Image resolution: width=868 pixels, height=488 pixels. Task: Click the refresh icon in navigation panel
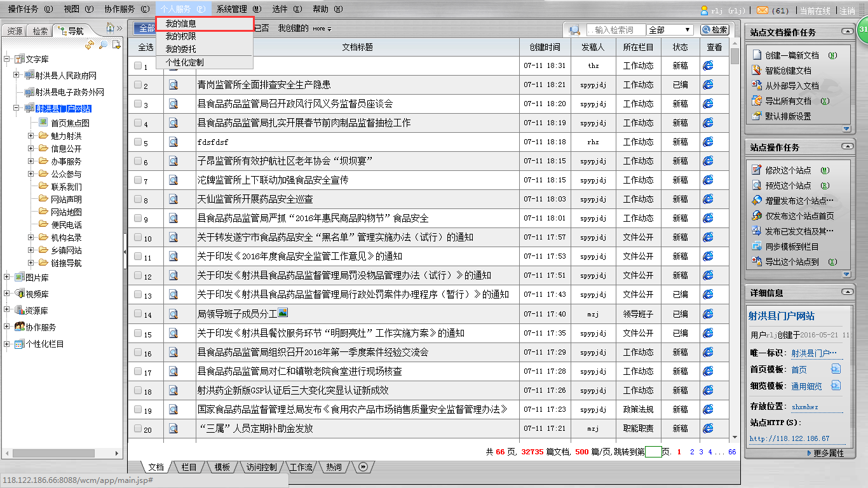click(90, 44)
